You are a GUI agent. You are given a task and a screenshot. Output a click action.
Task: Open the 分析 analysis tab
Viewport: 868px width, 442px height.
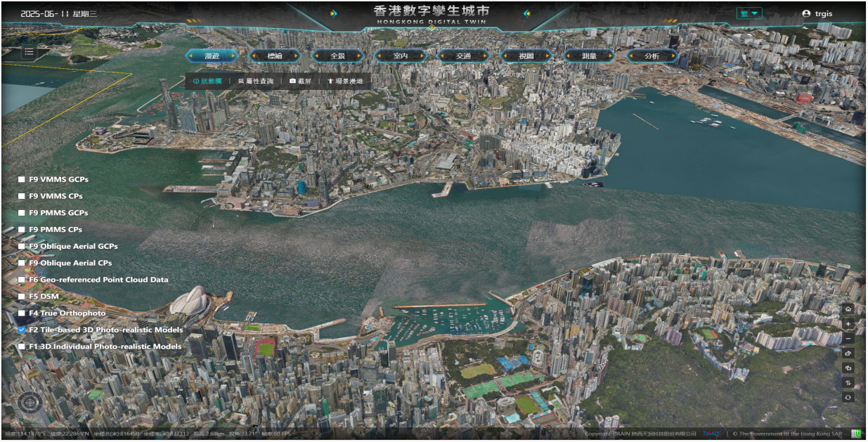(652, 56)
